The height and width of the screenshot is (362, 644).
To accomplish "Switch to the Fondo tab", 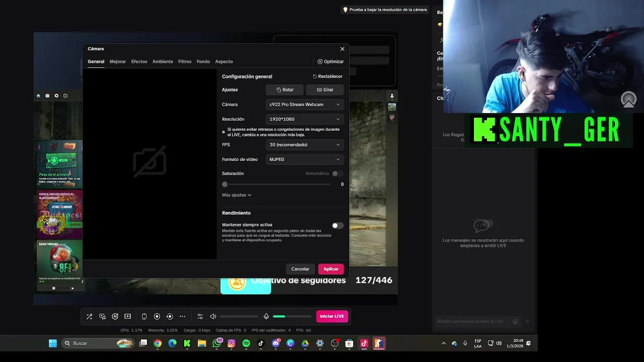I will pos(203,62).
